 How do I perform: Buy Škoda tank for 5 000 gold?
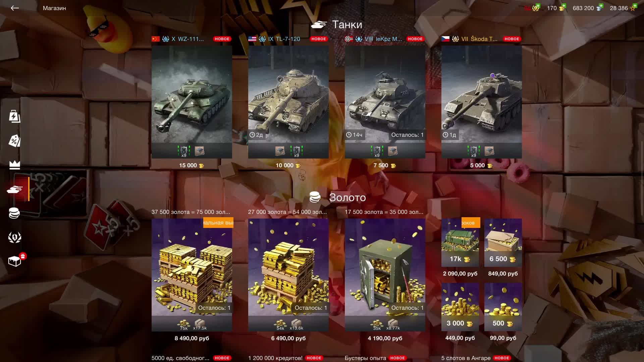[x=482, y=102]
